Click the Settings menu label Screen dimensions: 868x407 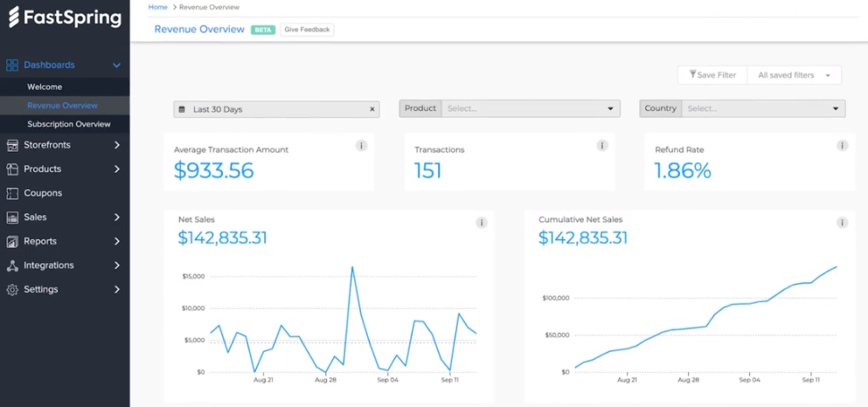[41, 290]
